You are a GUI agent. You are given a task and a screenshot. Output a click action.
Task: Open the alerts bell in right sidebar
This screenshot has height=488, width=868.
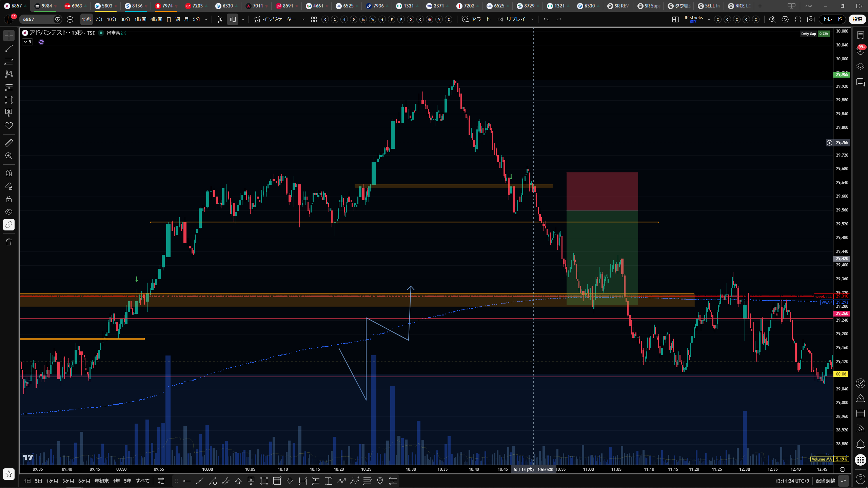click(x=860, y=444)
